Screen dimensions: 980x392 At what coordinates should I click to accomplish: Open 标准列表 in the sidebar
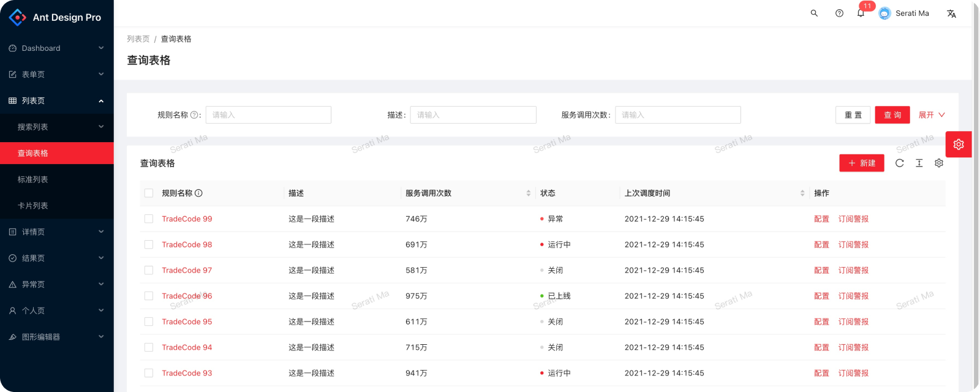pos(33,179)
